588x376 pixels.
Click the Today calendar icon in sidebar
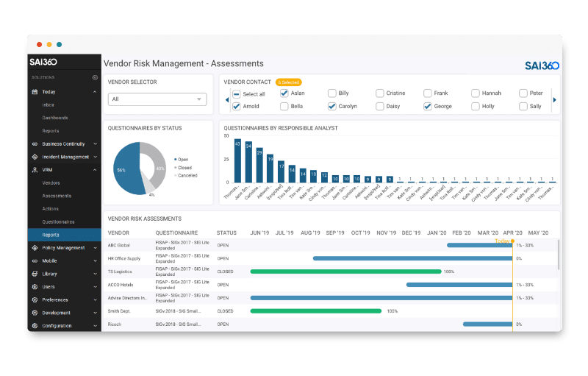(35, 92)
